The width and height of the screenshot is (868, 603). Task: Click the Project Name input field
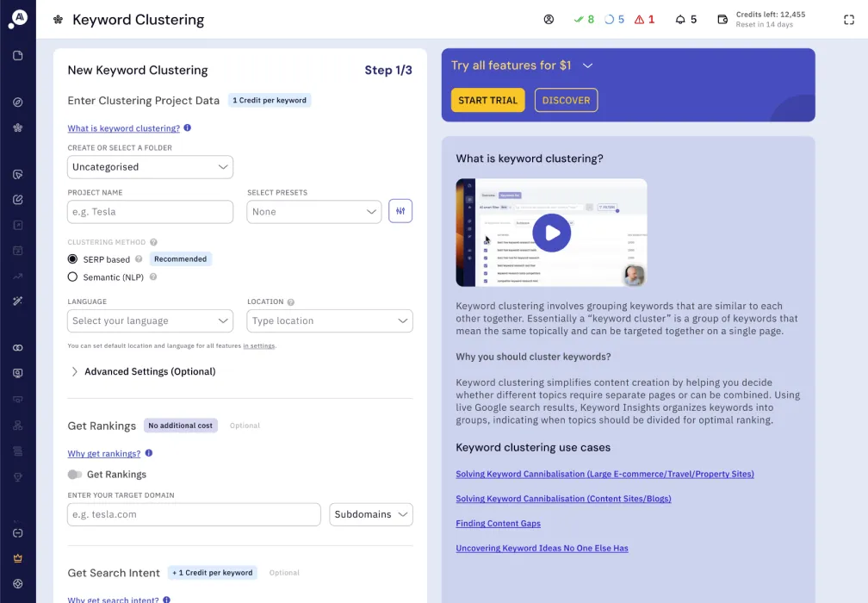click(150, 212)
